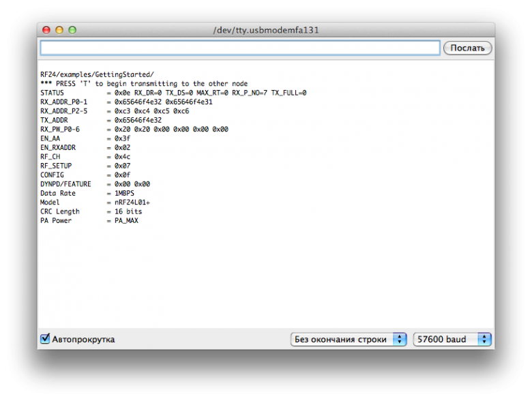Click the Послать send button
532x401 pixels.
[x=467, y=48]
